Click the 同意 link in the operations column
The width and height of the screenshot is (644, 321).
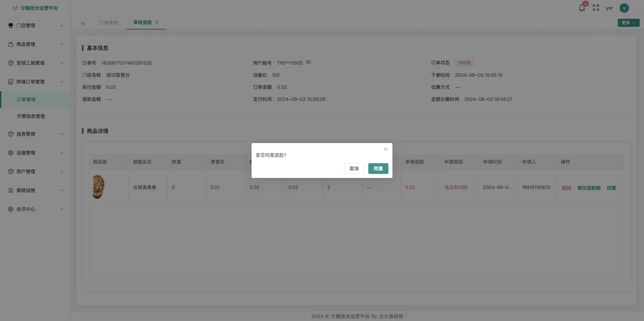click(611, 188)
